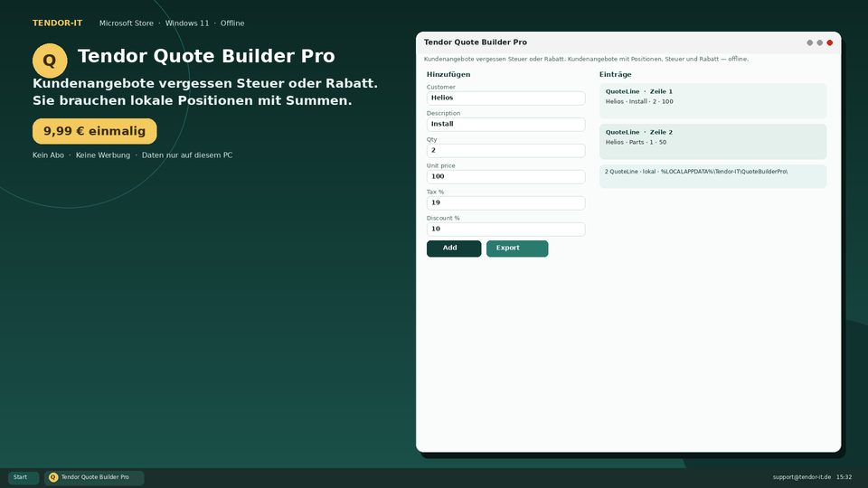Click the large Tendor Quote Builder Pro headline
This screenshot has width=868, height=488.
tap(206, 56)
